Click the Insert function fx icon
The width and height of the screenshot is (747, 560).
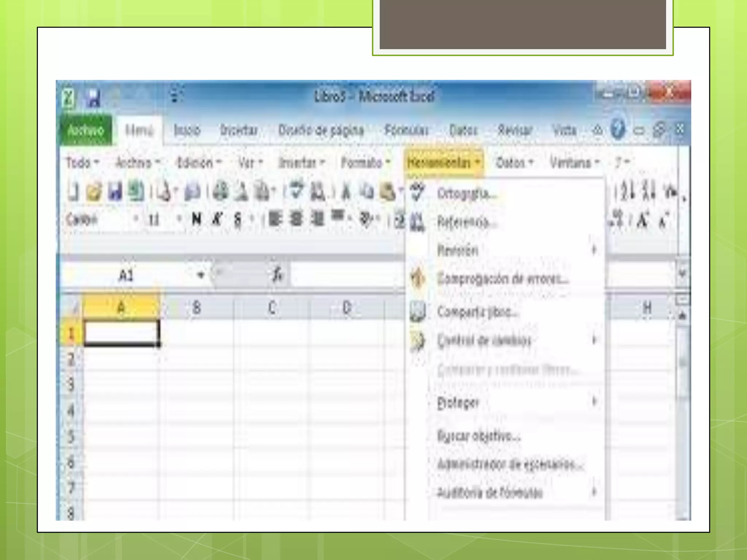[x=277, y=274]
